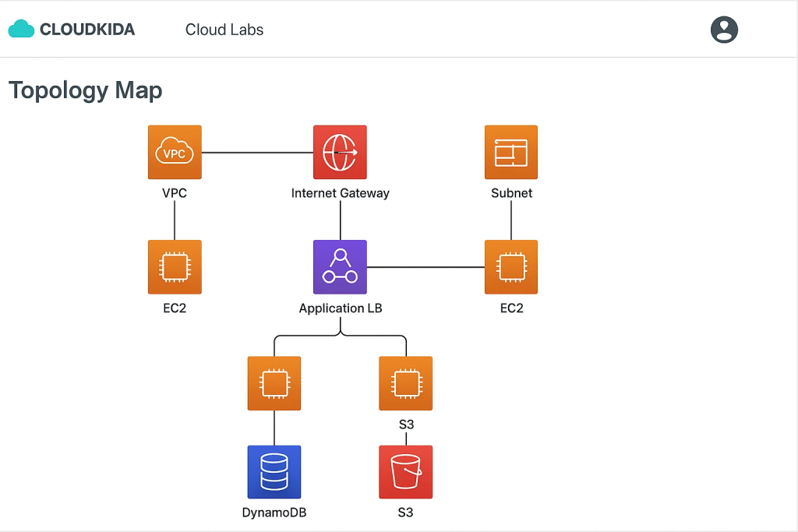The image size is (798, 532).
Task: Click the VPC cloud node icon
Action: [x=175, y=153]
